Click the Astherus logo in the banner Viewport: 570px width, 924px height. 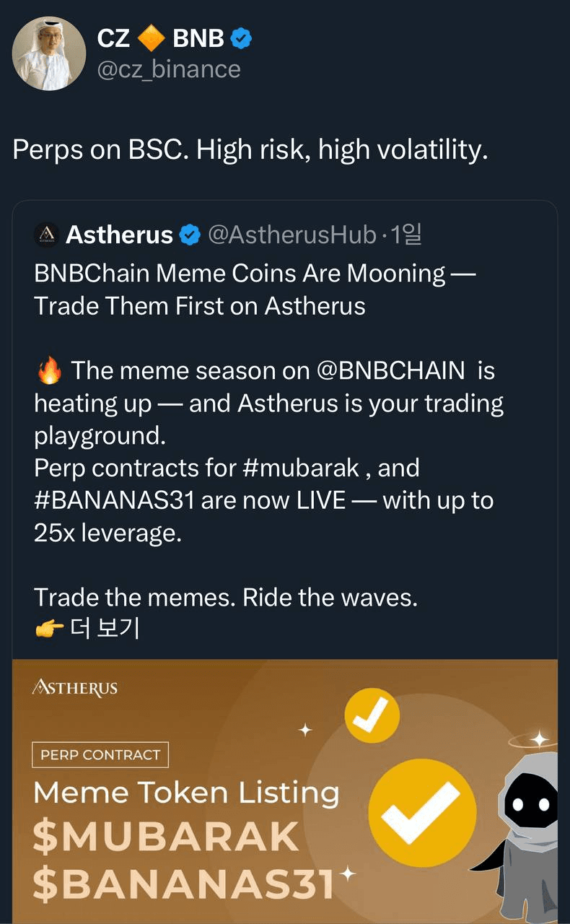coord(75,687)
